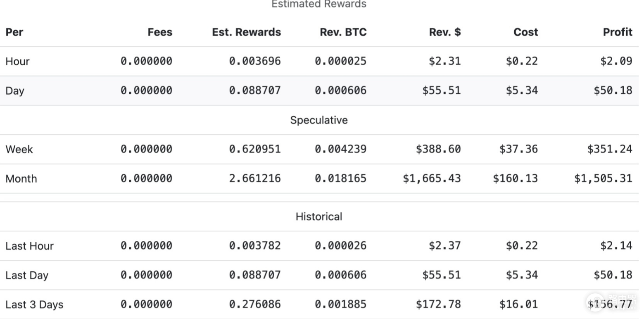Select the Hour row label

tap(17, 62)
